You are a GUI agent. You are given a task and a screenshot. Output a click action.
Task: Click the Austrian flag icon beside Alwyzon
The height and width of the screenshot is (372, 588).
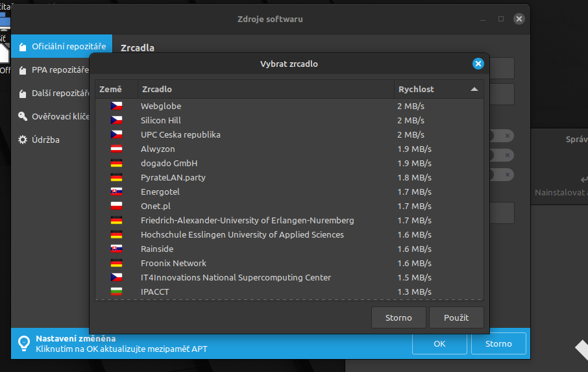116,149
